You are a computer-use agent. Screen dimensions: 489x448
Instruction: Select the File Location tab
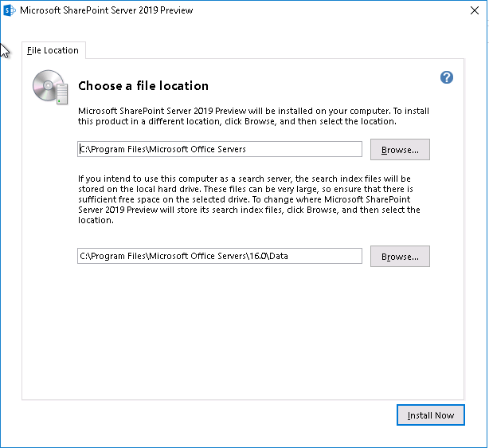(x=53, y=50)
